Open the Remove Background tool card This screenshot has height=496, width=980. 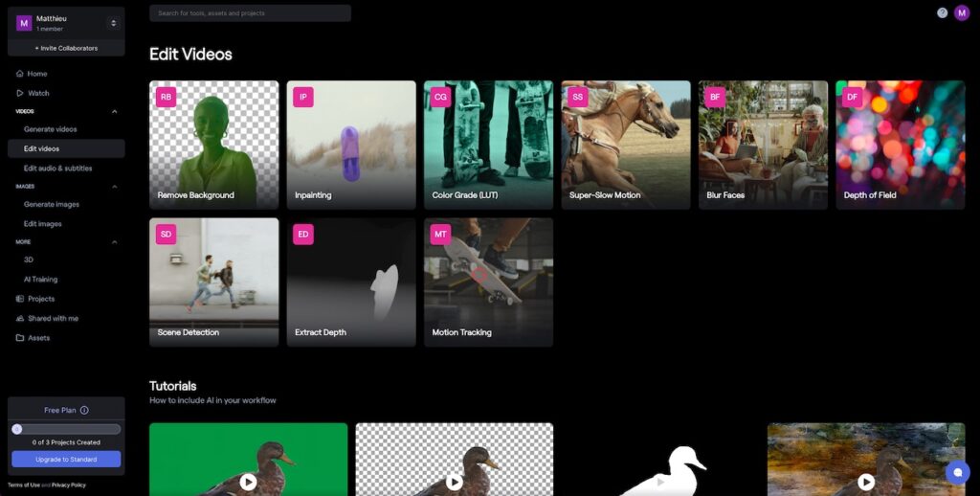coord(214,145)
